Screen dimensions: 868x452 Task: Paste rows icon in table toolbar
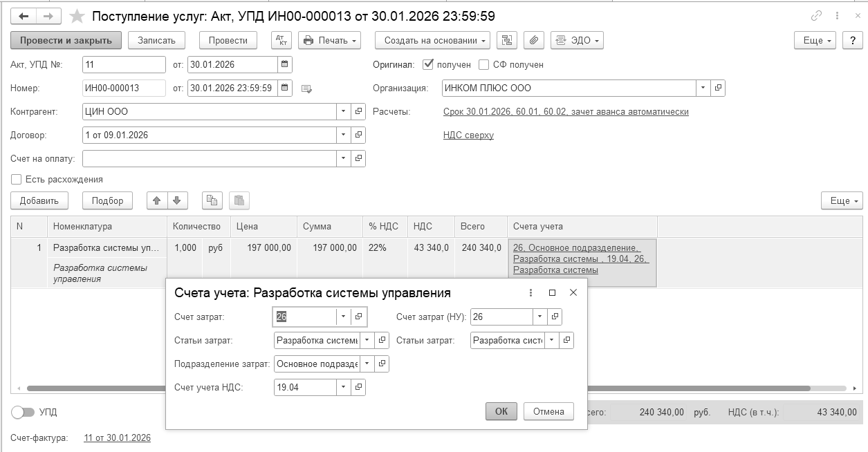(239, 200)
